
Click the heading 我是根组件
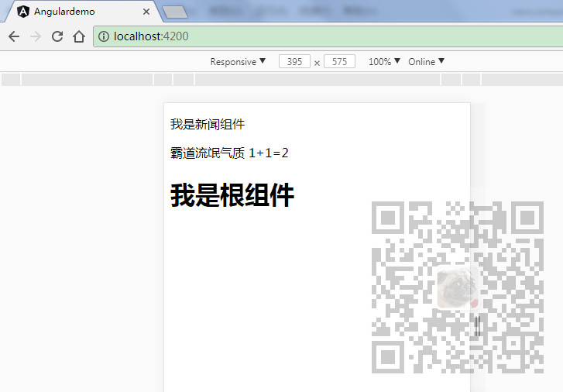tap(232, 195)
